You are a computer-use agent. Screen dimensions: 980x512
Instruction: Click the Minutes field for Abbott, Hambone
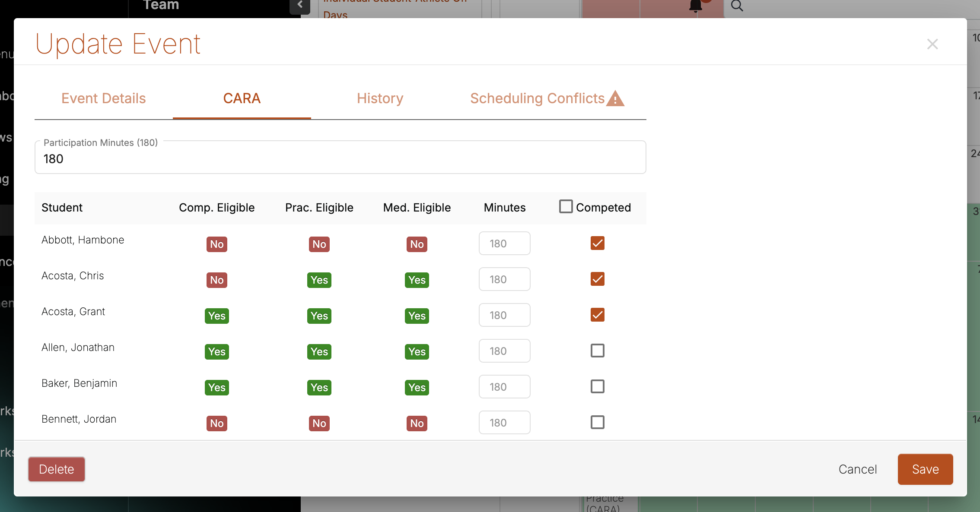click(x=504, y=243)
